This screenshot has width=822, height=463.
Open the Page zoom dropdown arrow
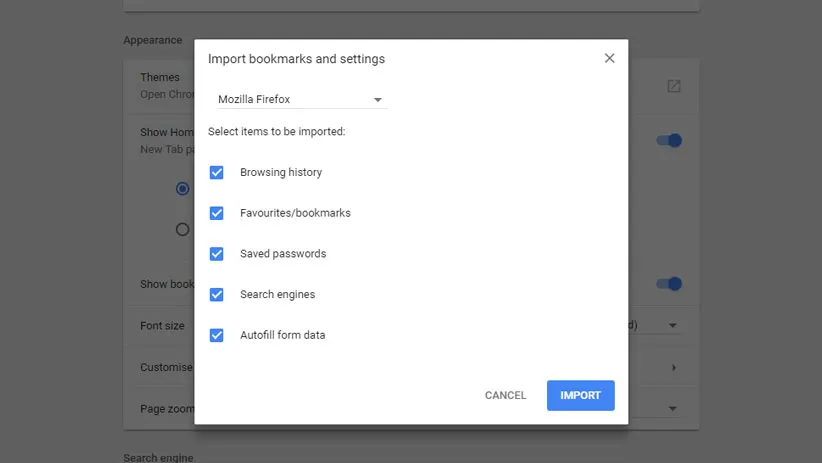point(673,409)
